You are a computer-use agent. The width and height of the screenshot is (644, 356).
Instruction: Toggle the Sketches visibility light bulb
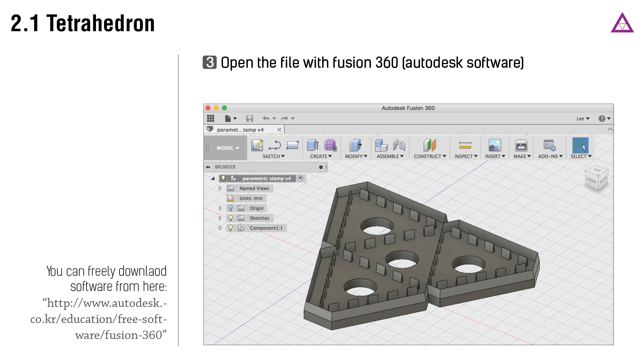click(x=231, y=218)
